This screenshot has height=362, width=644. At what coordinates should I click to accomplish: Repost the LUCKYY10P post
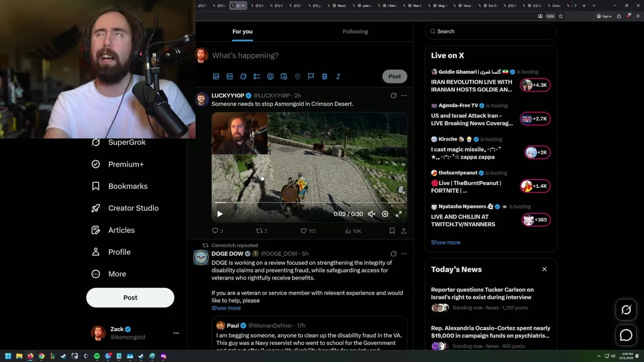[262, 231]
